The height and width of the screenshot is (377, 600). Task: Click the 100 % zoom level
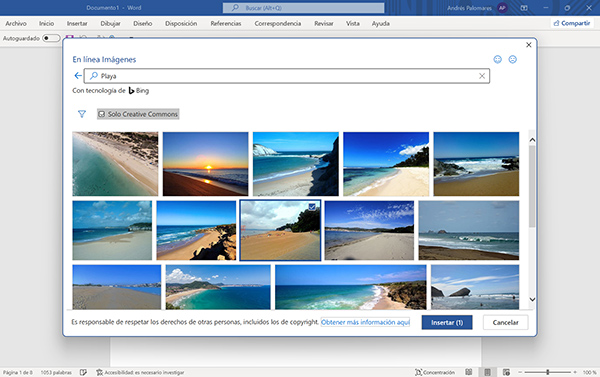(589, 372)
